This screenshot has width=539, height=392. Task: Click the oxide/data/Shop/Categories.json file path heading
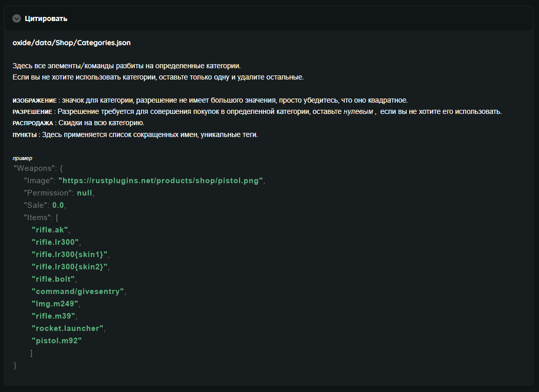[72, 43]
